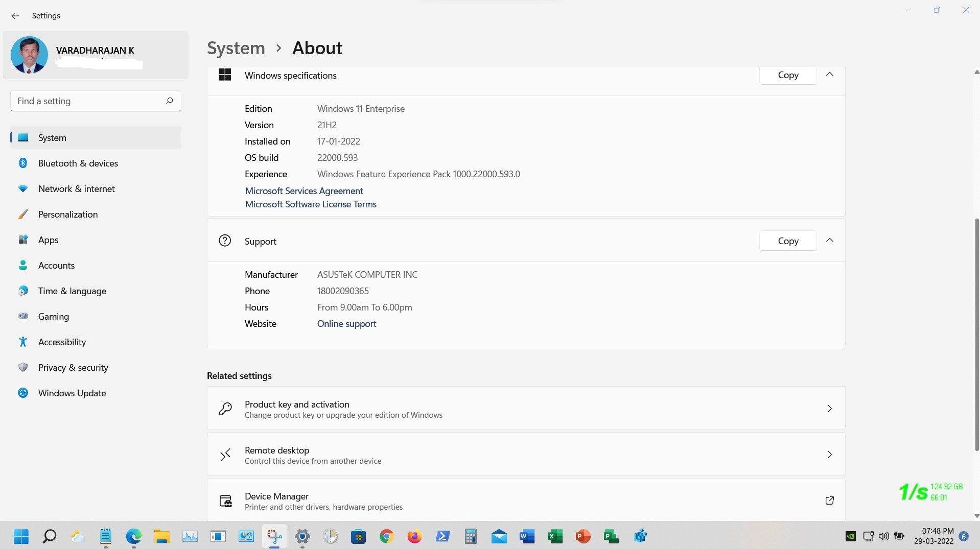Open Device Manager external link

pos(829,500)
